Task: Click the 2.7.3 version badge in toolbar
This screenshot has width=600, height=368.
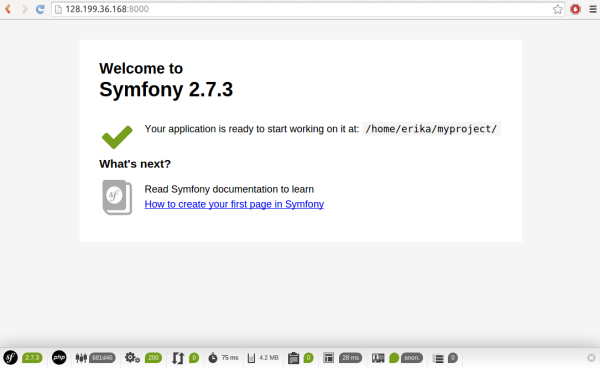Action: click(x=33, y=358)
